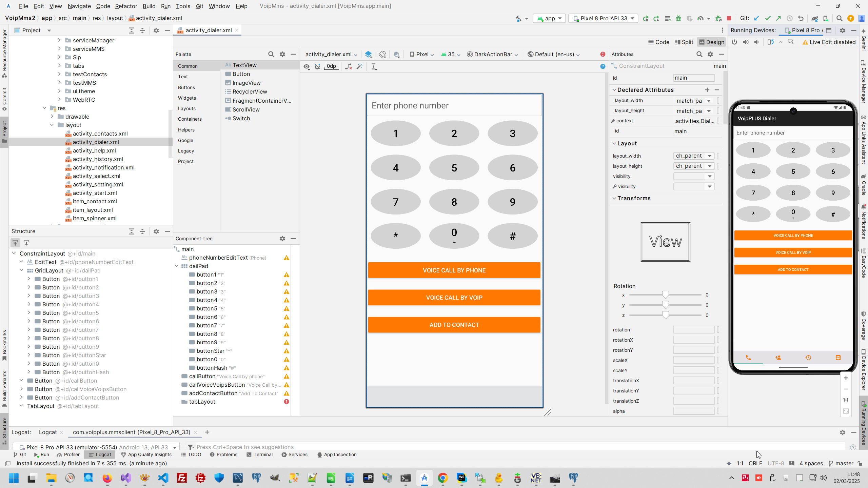Viewport: 868px width, 488px height.
Task: Toggle the design editor View Options eye icon
Action: coord(307,66)
